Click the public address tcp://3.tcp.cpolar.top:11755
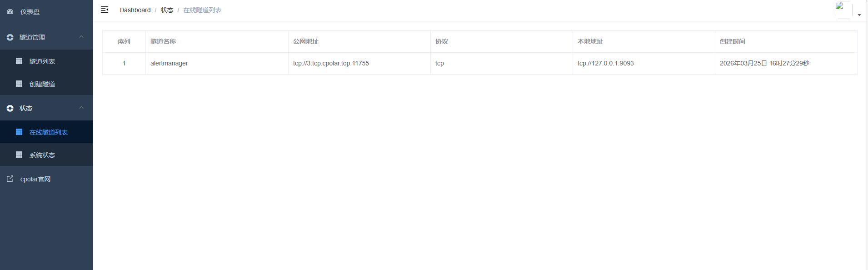This screenshot has height=270, width=868. point(331,63)
